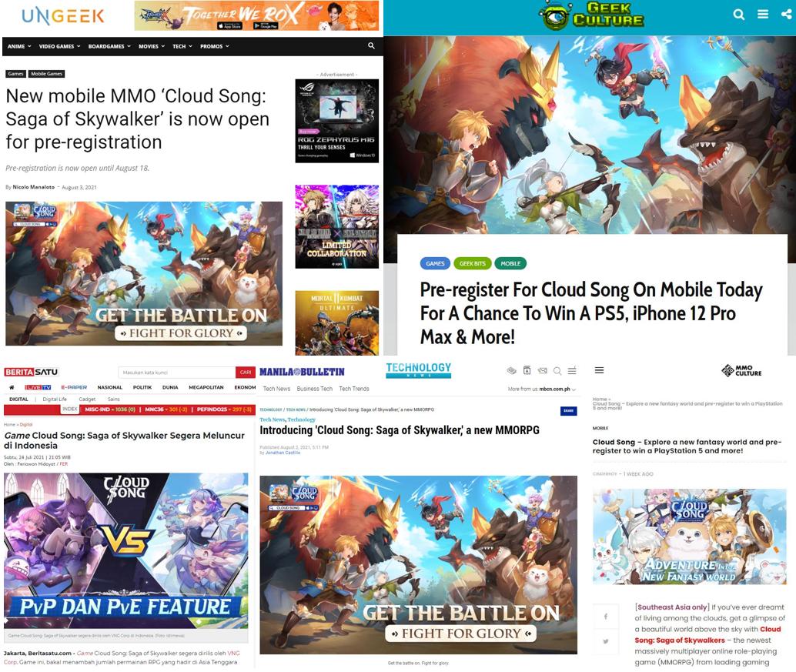796x672 pixels.
Task: Select the Business Tech tab on Manila Bulletin
Action: (x=315, y=389)
